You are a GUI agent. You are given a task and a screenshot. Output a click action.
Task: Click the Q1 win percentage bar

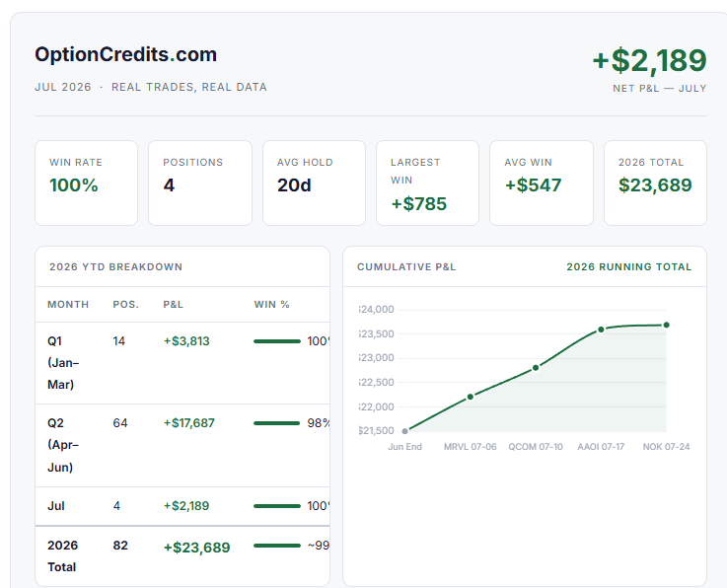(277, 341)
